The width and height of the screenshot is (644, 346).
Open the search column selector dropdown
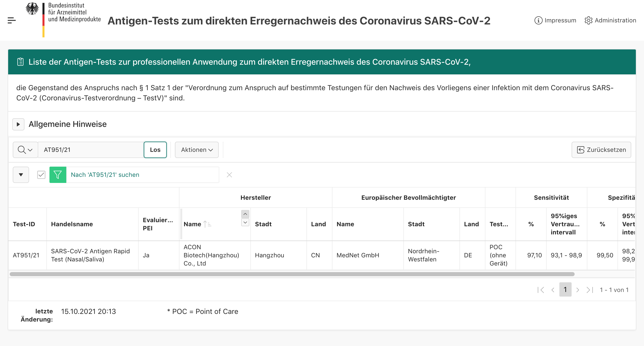tap(25, 150)
